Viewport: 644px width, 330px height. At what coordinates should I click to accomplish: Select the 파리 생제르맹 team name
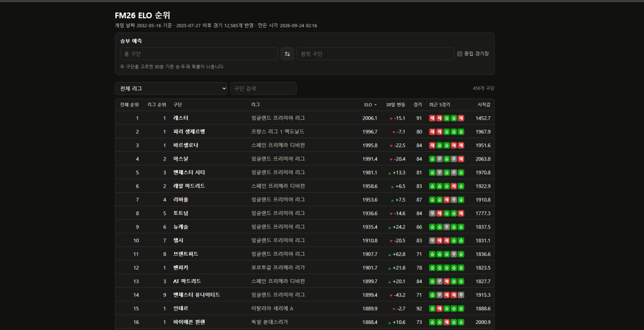(189, 132)
